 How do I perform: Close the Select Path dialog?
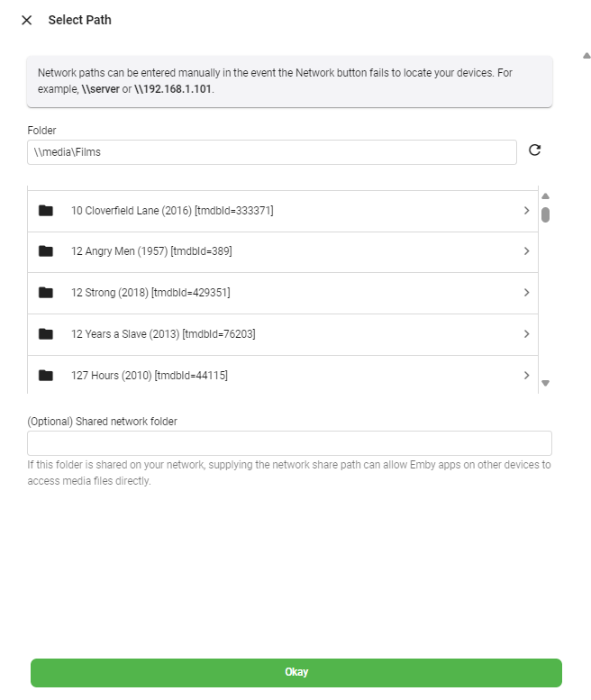point(26,20)
